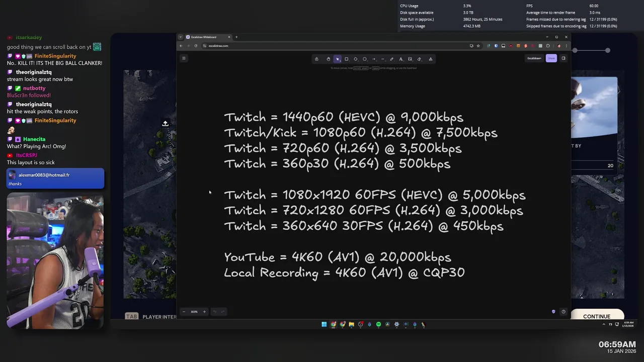Click the 'Twitch = 720p60 (H.264)' text line
The width and height of the screenshot is (644, 362).
point(343,148)
